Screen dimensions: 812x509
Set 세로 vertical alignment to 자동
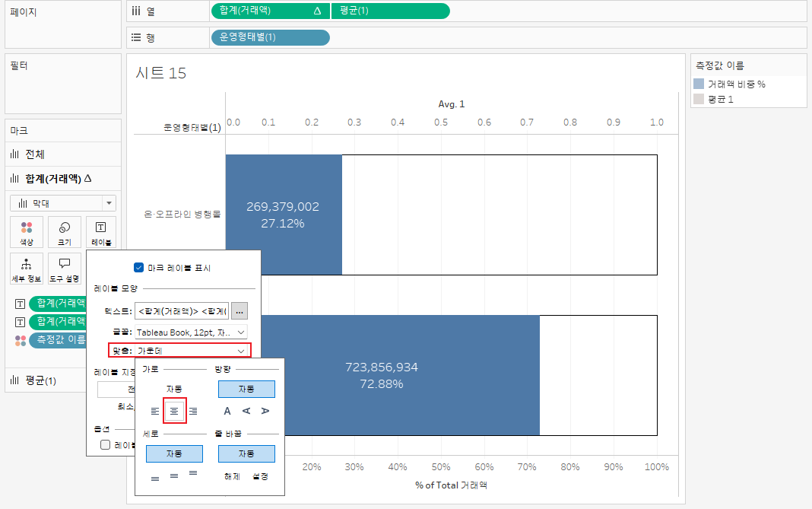(175, 453)
